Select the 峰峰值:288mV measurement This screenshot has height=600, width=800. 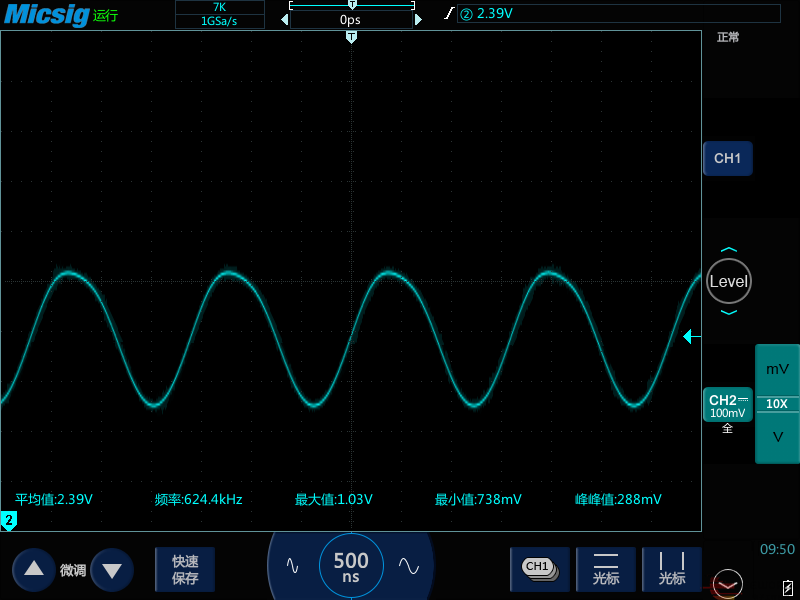(618, 499)
